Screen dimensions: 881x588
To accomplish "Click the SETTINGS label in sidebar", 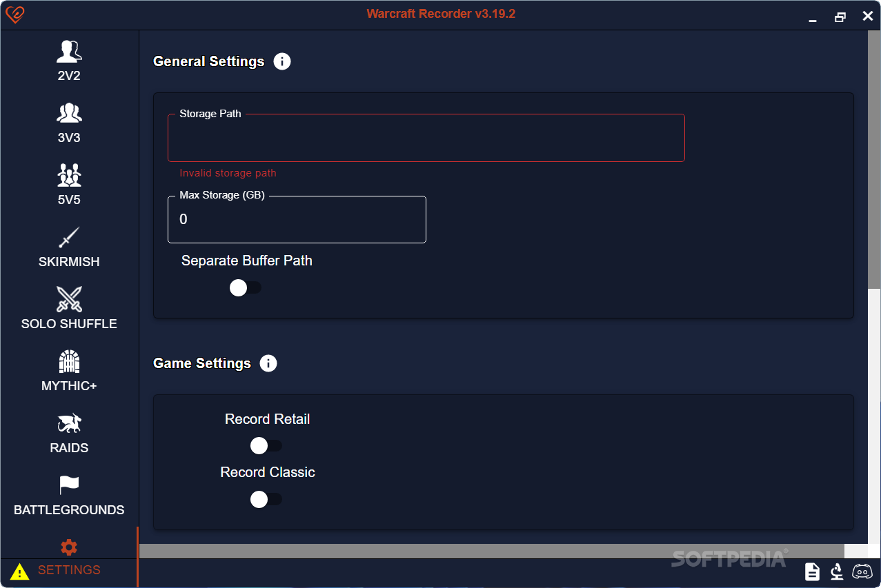I will click(x=69, y=570).
